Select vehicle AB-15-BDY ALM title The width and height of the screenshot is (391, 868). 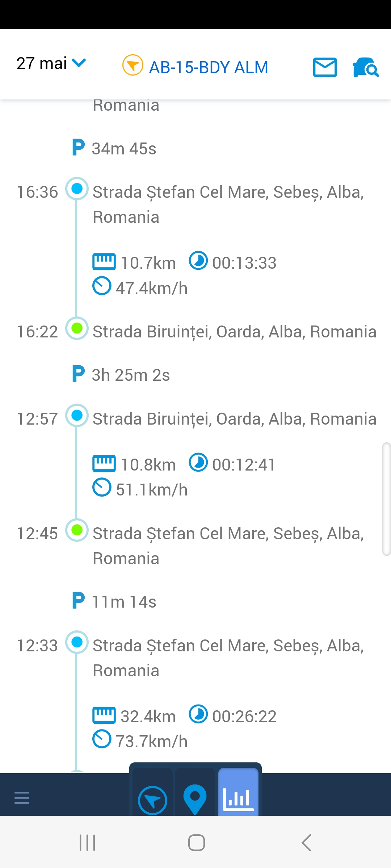(x=209, y=67)
